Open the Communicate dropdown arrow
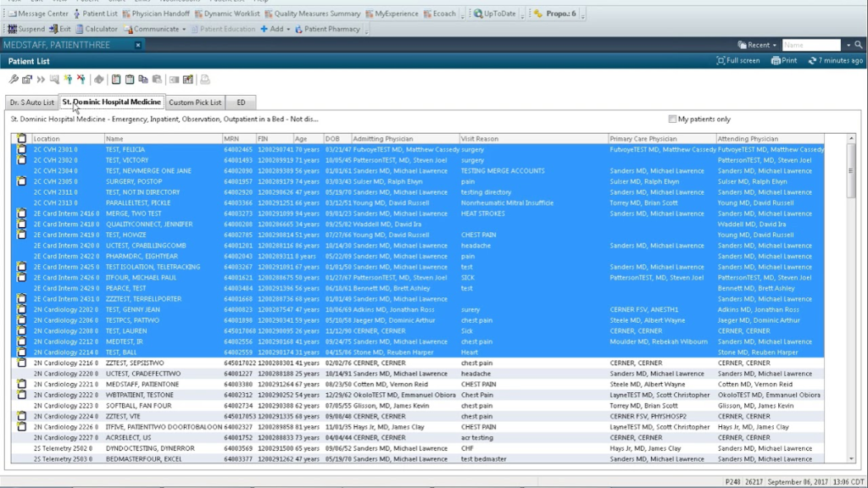868x488 pixels. [184, 29]
